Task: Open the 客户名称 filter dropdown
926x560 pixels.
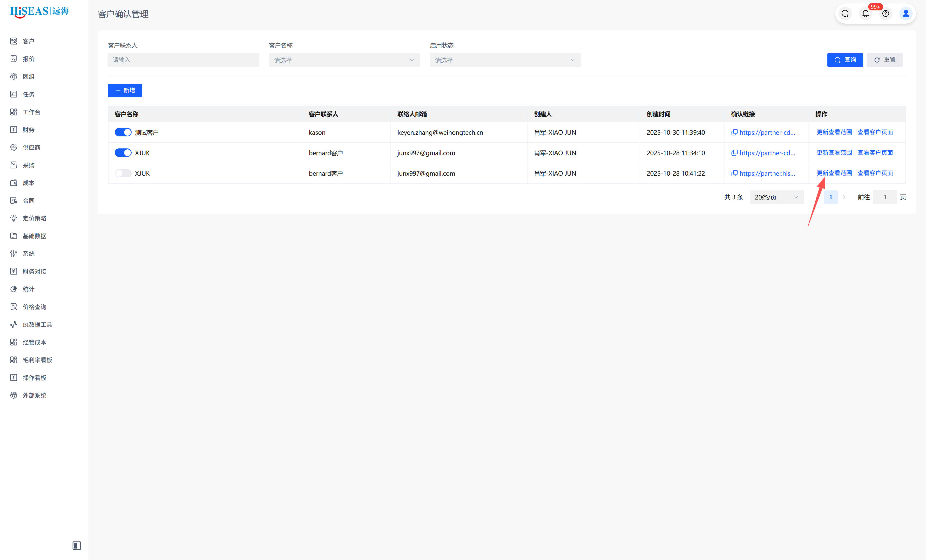Action: pyautogui.click(x=344, y=60)
